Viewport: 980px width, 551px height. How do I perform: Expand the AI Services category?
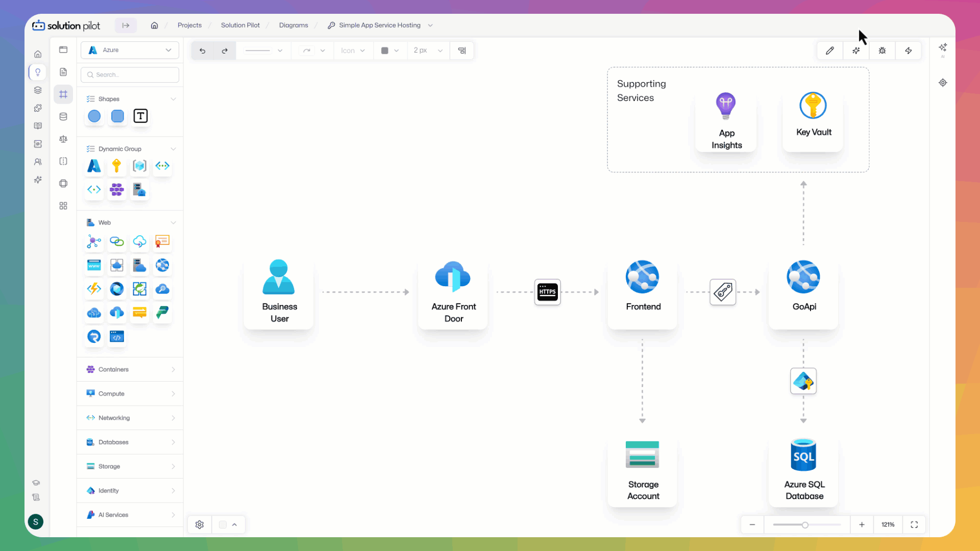tap(130, 515)
